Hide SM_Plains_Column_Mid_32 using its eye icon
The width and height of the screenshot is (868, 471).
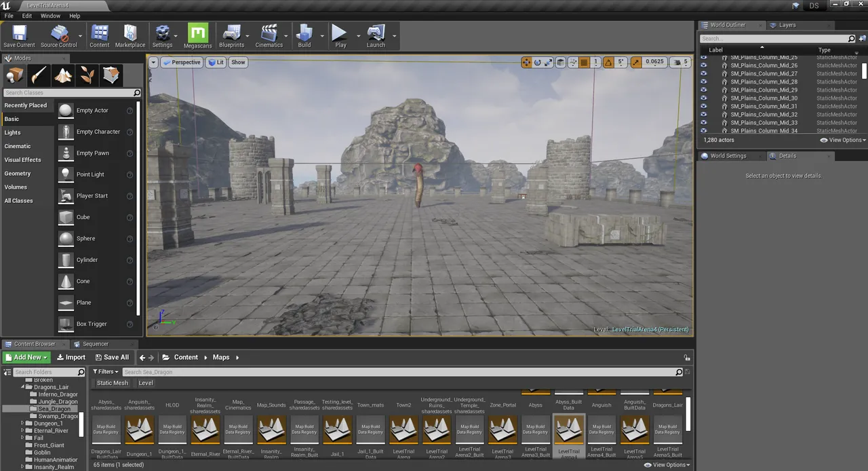click(703, 115)
